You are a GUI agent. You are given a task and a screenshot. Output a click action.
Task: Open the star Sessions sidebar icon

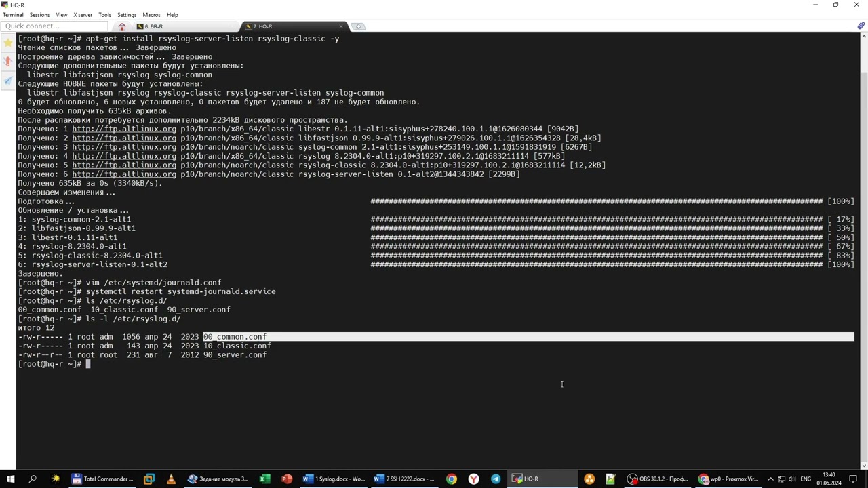(8, 43)
